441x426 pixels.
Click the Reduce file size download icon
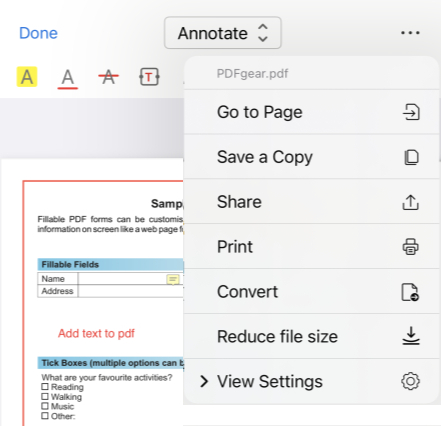click(411, 336)
